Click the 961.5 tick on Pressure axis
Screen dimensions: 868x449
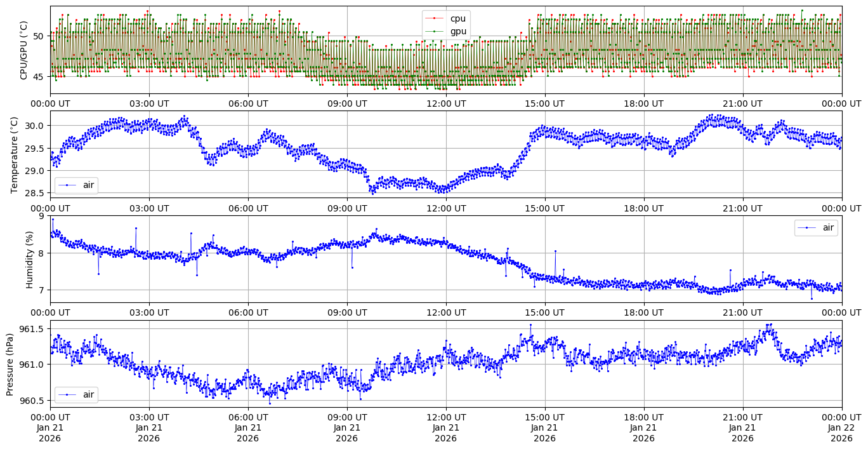pyautogui.click(x=30, y=329)
